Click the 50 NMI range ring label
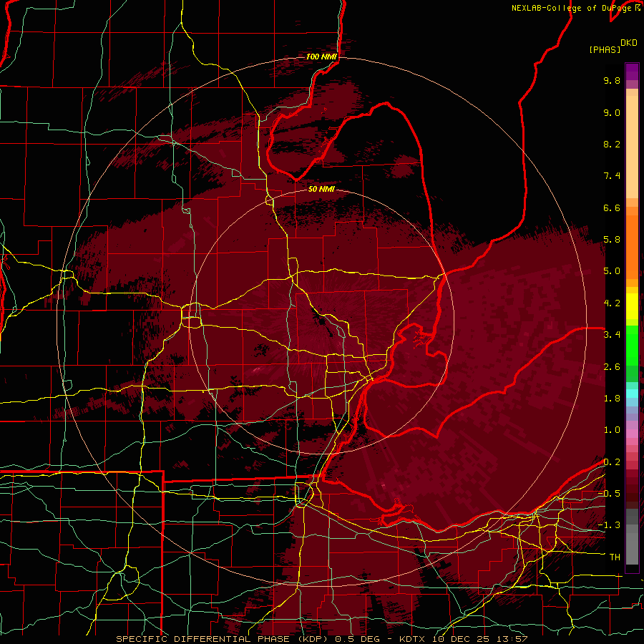The height and width of the screenshot is (644, 644). pyautogui.click(x=321, y=189)
